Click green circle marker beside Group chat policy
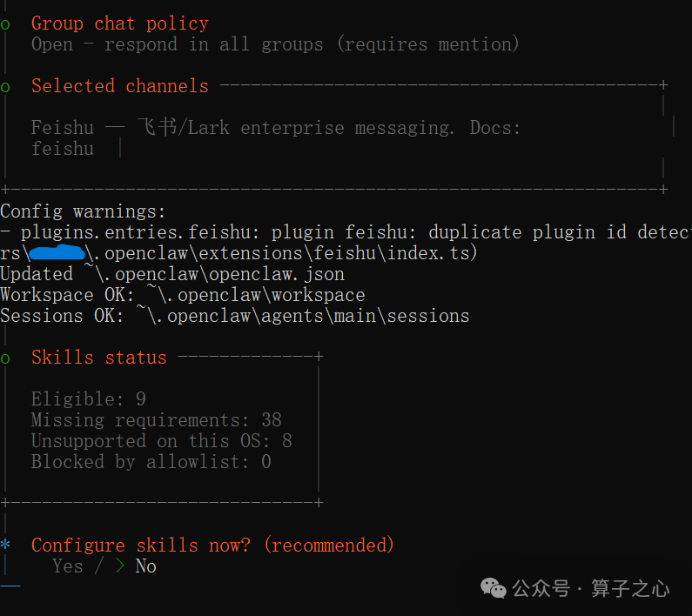The height and width of the screenshot is (616, 692). click(5, 24)
